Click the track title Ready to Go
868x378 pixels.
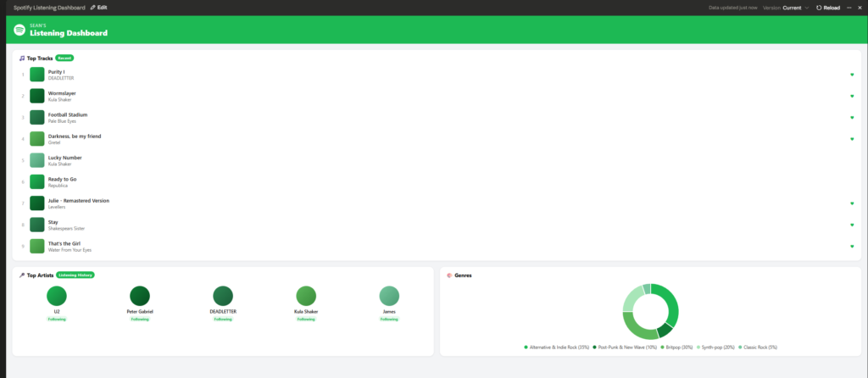[x=62, y=180]
